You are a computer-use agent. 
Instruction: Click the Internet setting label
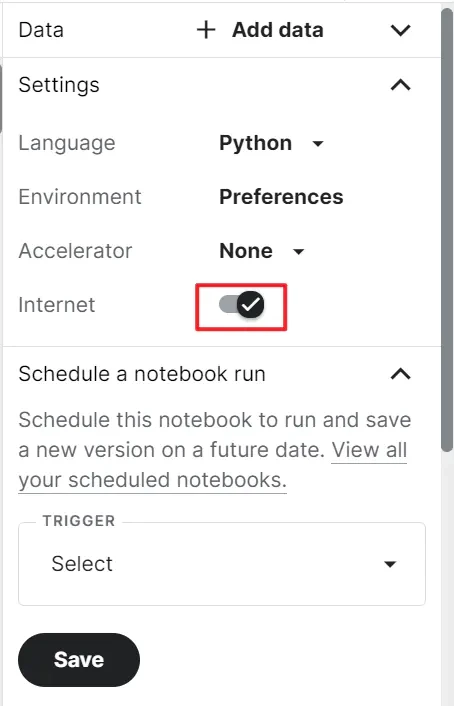[x=57, y=305]
